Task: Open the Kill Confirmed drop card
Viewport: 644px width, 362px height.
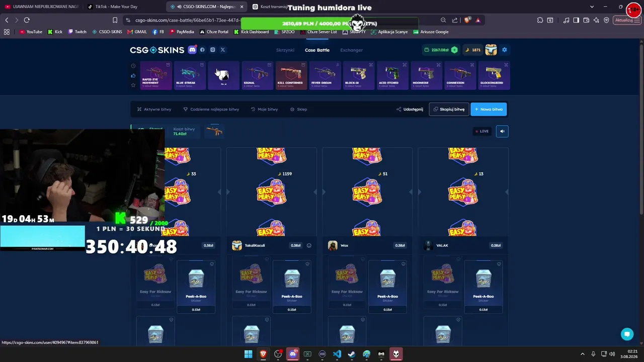Action: [291, 75]
